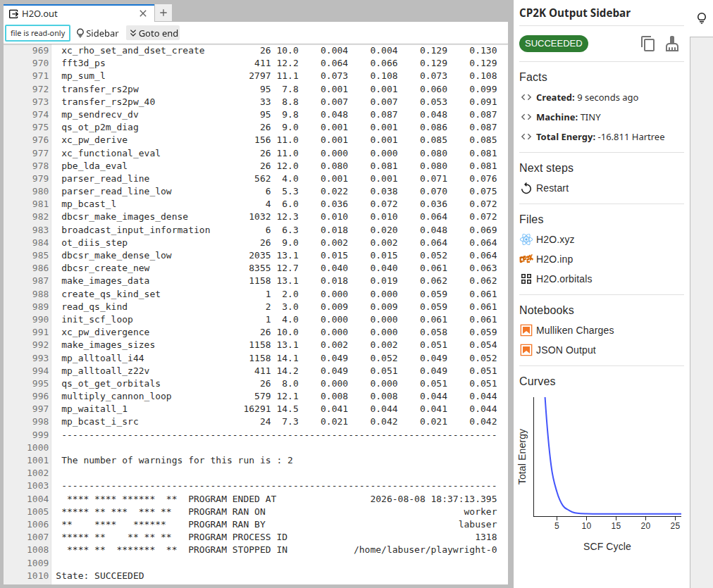The width and height of the screenshot is (713, 588).
Task: Click the grid icon next to H2O.orbitals
Action: [x=526, y=279]
